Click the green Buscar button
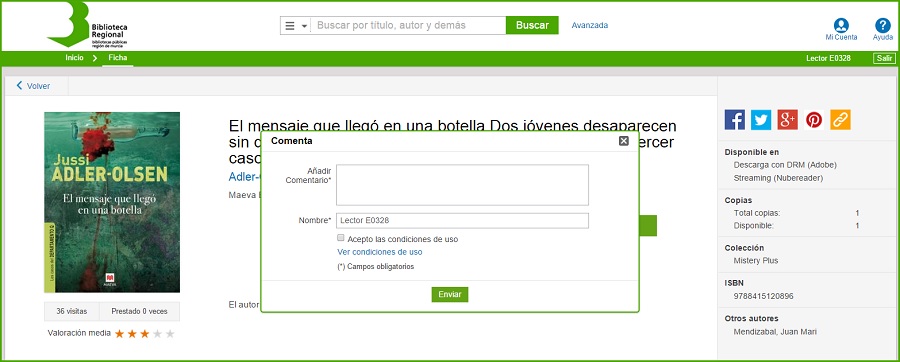The width and height of the screenshot is (900, 362). tap(532, 25)
